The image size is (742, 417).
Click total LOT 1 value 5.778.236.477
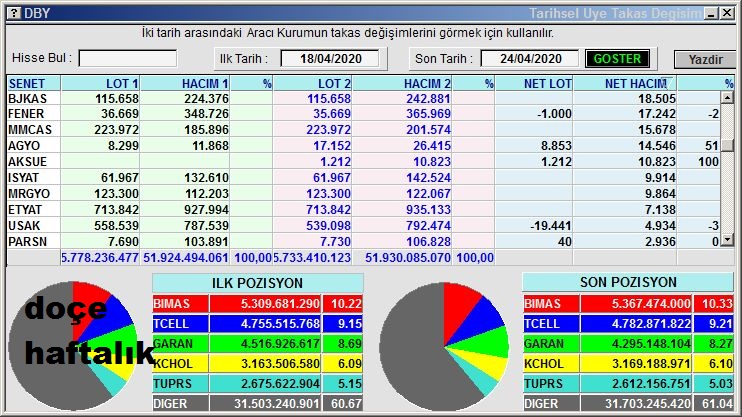100,257
